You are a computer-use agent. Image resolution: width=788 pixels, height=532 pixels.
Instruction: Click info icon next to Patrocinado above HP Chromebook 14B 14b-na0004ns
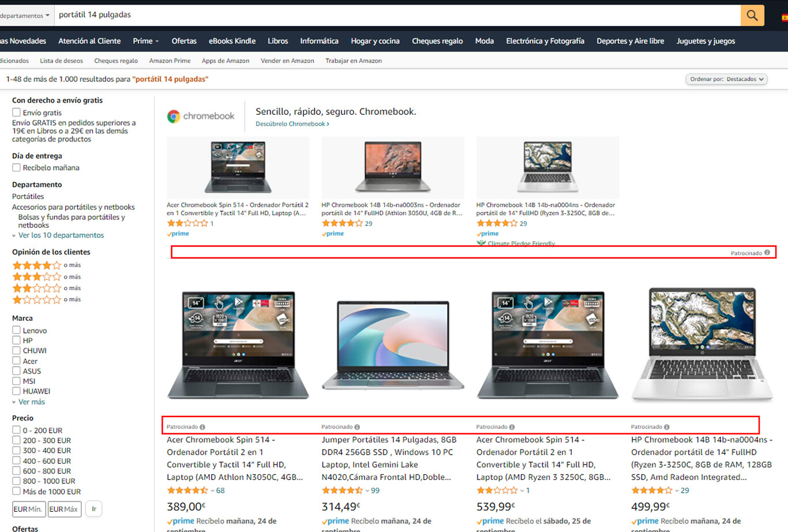(x=667, y=427)
